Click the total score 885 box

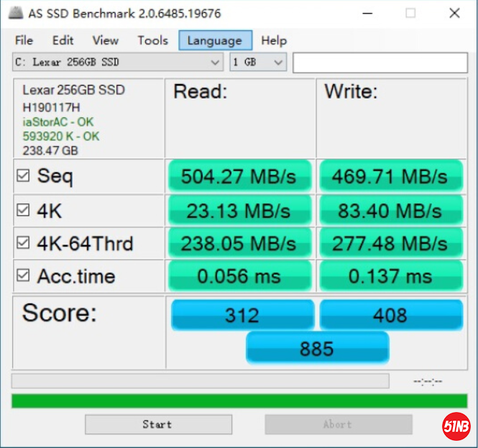[317, 349]
